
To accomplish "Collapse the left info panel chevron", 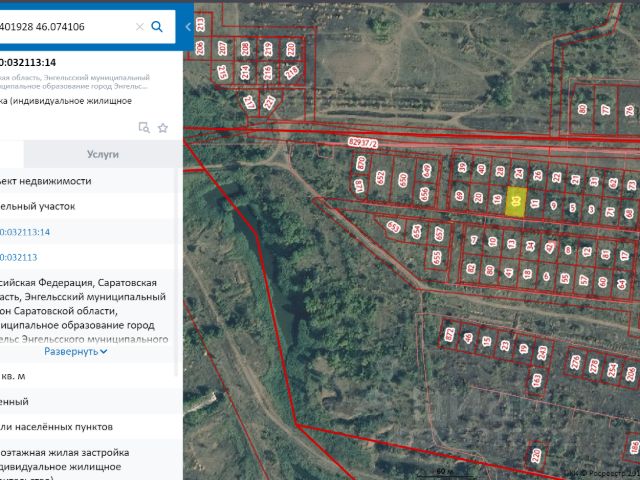I will 188,27.
